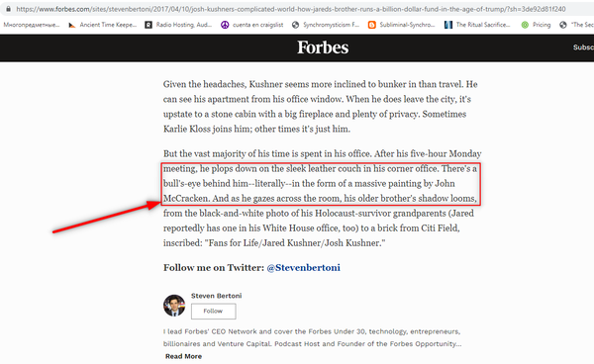Image resolution: width=594 pixels, height=364 pixels.
Task: Open the Radio Hosting bookmark icon
Action: [148, 25]
